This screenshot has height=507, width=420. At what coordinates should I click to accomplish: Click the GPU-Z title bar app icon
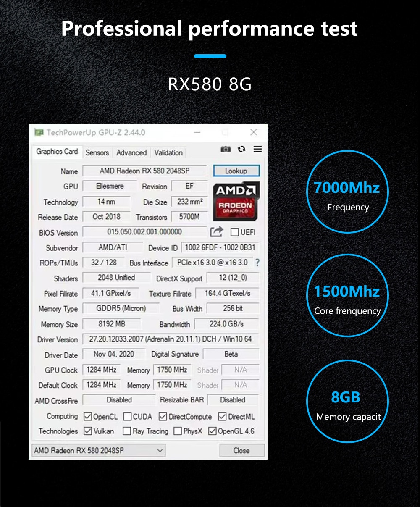click(39, 132)
